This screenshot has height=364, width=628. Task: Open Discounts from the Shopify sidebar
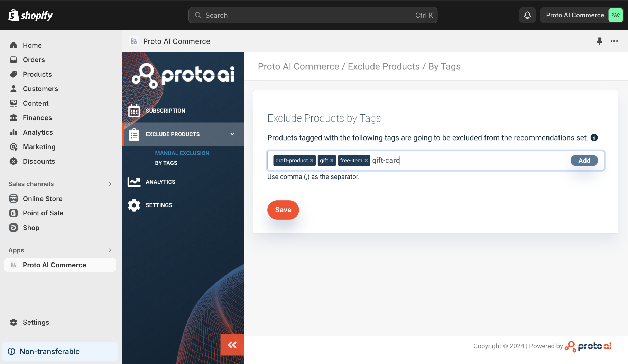(x=39, y=161)
